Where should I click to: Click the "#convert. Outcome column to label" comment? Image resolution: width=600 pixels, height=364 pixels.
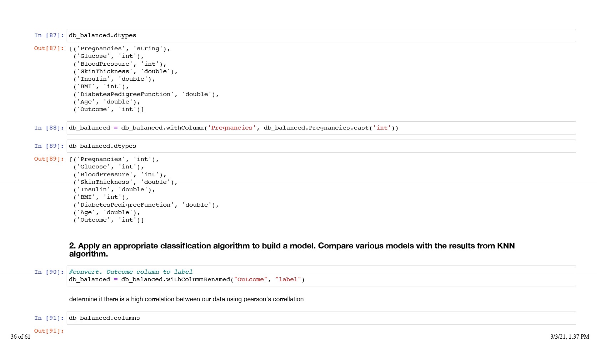pyautogui.click(x=131, y=272)
